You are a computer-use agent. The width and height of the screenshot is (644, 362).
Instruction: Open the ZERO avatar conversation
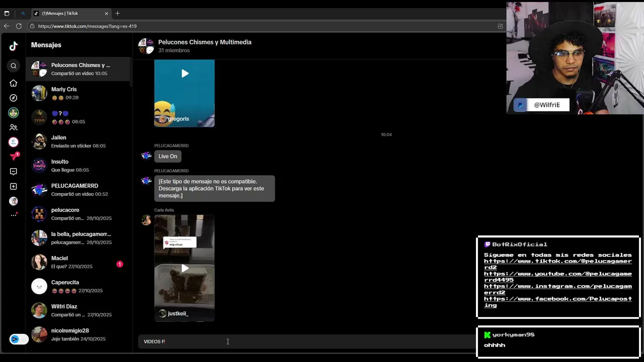click(78, 117)
